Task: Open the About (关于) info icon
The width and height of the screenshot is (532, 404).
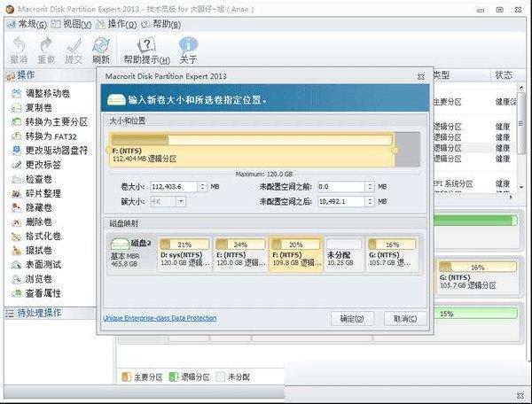Action: click(188, 50)
